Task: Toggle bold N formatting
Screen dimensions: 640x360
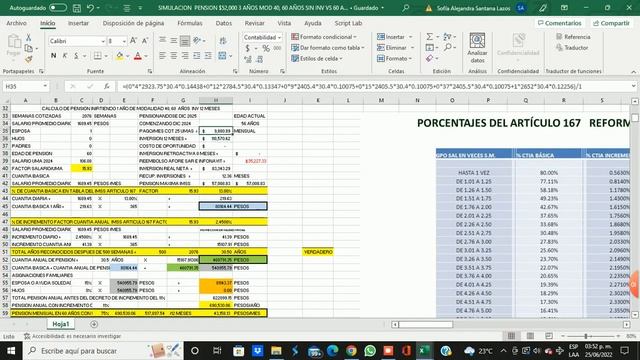Action: 53,56
